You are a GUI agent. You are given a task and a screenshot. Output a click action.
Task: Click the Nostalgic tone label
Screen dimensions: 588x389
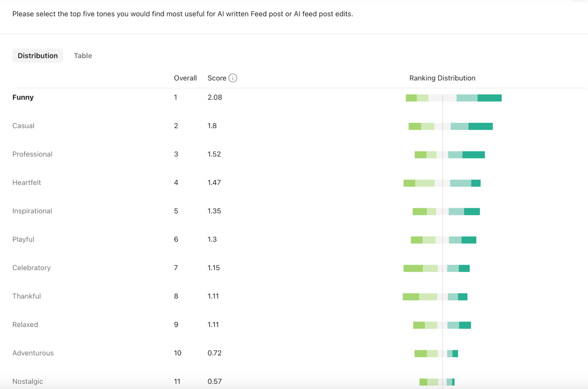(28, 381)
